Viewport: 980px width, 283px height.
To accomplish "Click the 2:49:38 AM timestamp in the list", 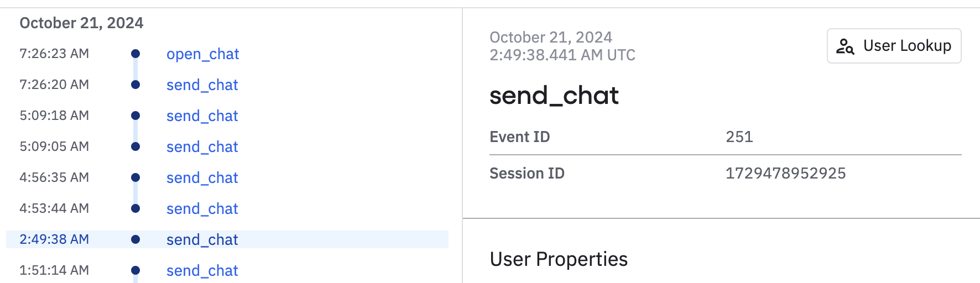I will (54, 239).
